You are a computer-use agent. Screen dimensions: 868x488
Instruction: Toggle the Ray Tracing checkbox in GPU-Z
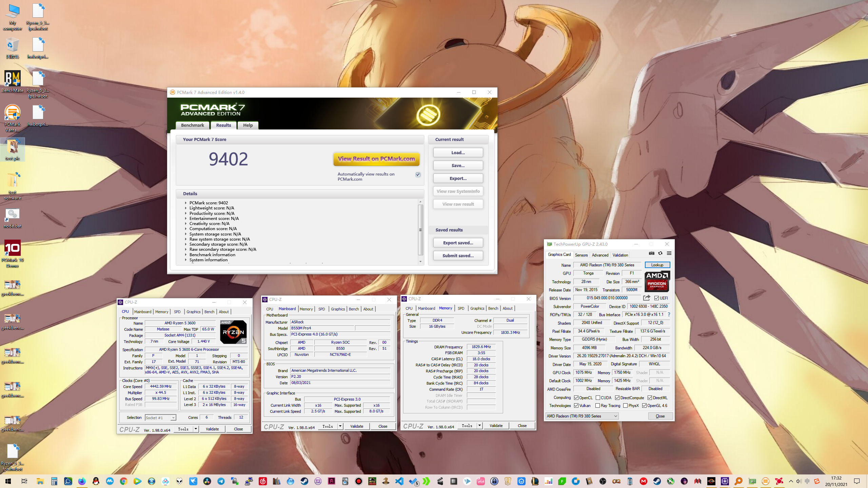click(597, 406)
